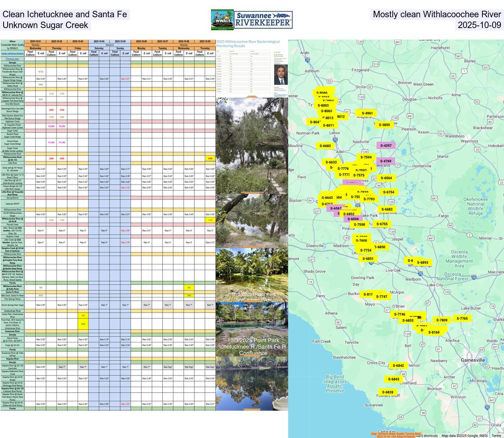Click the 2025-10-09 date column header
The image size is (504, 438).
(x=205, y=41)
